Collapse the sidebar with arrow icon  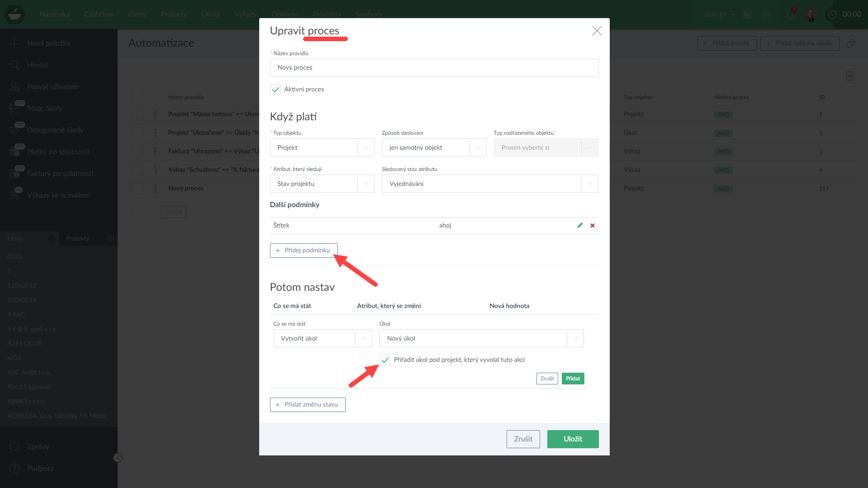click(x=118, y=458)
